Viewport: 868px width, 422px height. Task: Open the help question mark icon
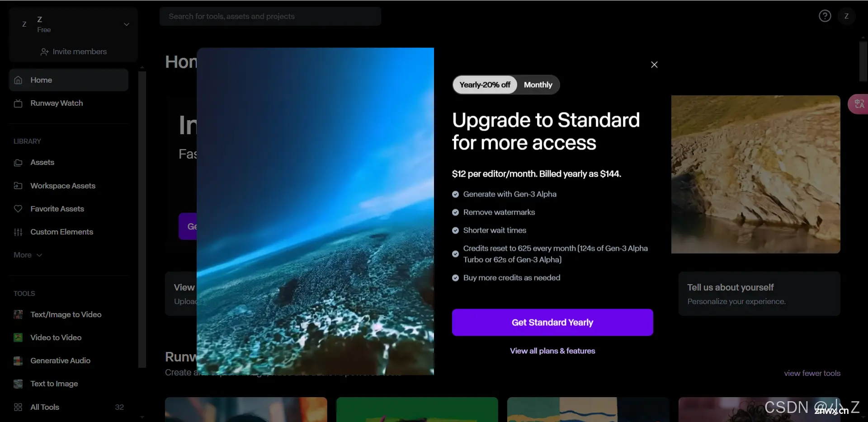pyautogui.click(x=825, y=16)
